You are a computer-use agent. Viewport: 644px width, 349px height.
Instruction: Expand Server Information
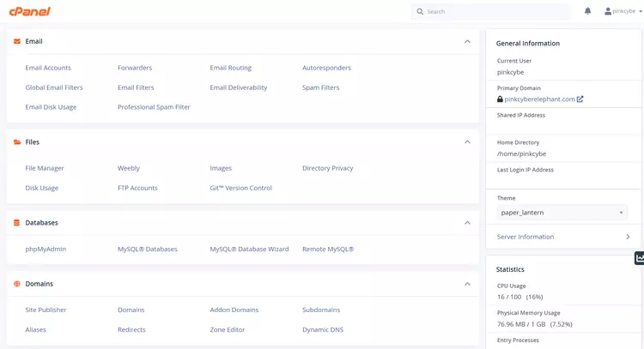point(563,237)
